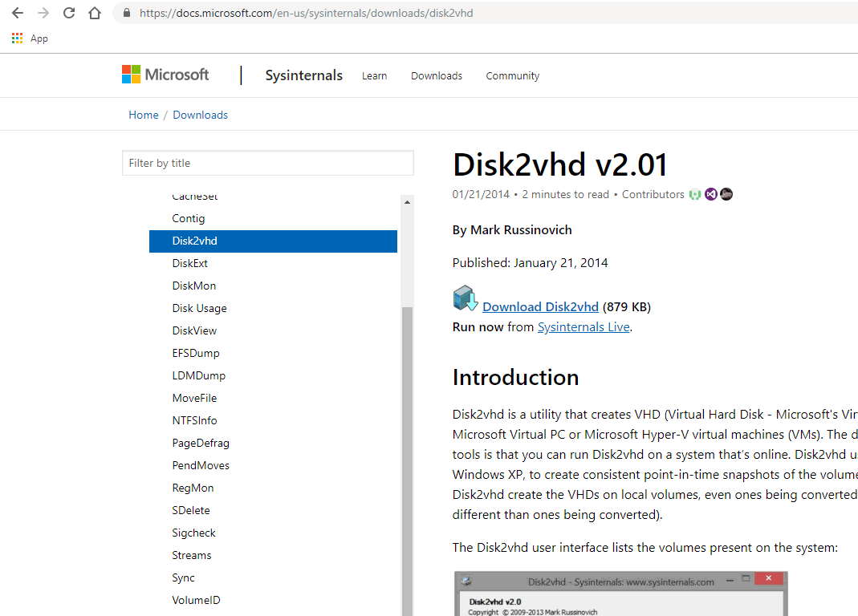The width and height of the screenshot is (858, 616).
Task: Open DiskExt in the sidebar
Action: [x=190, y=263]
